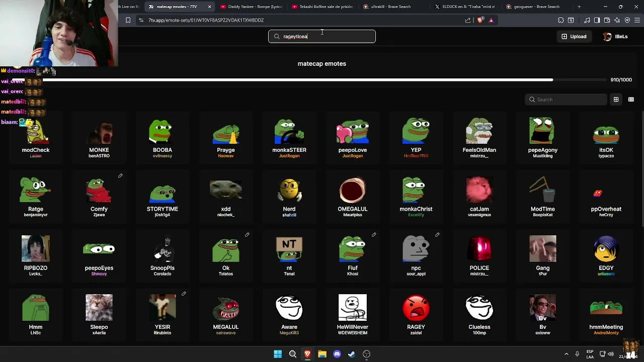Open a new browser tab
Image resolution: width=644 pixels, height=362 pixels.
tap(579, 7)
